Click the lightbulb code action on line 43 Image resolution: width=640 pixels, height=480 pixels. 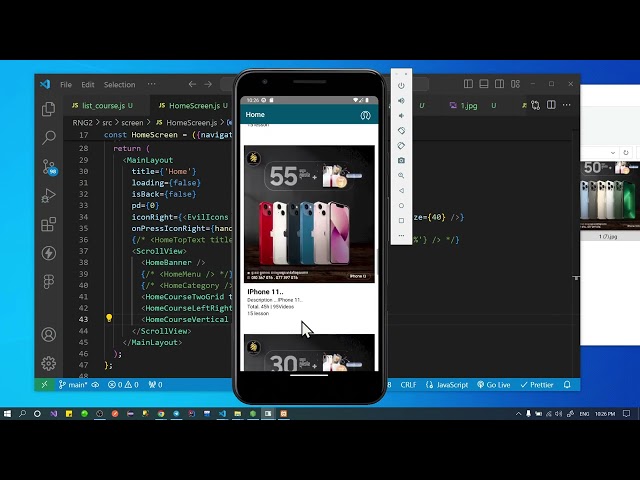pyautogui.click(x=109, y=318)
